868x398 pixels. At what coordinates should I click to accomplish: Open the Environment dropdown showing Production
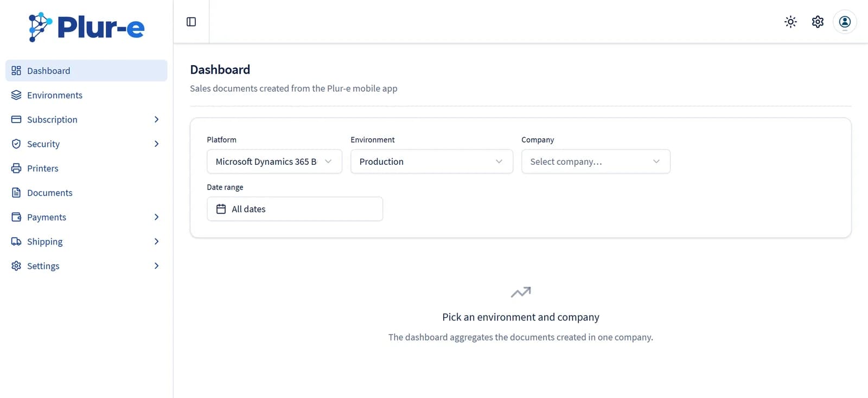[x=432, y=162]
